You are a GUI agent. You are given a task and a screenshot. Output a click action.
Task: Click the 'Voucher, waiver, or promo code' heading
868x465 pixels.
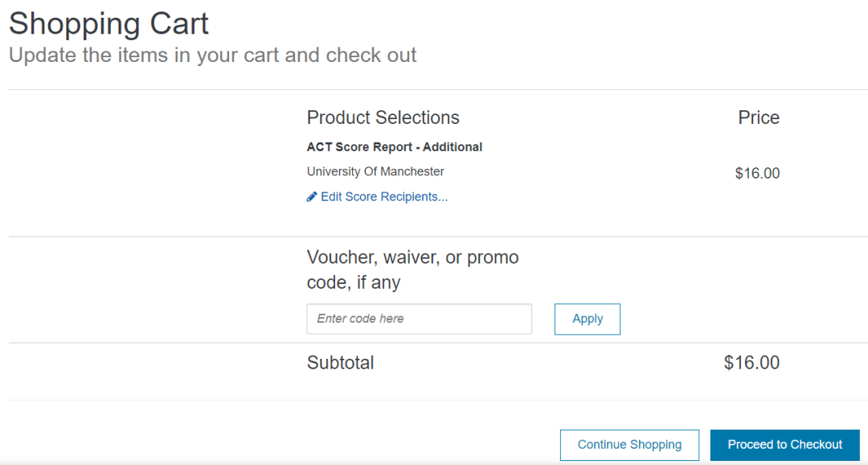(412, 270)
